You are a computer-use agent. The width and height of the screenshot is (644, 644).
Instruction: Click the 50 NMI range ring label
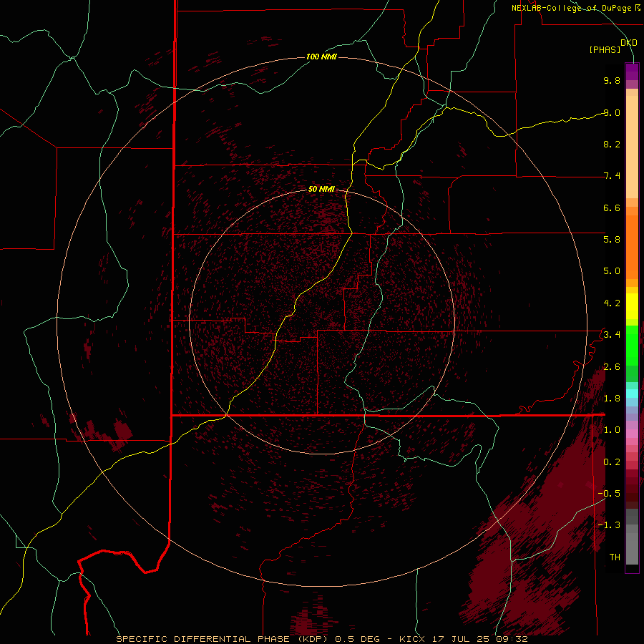[321, 189]
